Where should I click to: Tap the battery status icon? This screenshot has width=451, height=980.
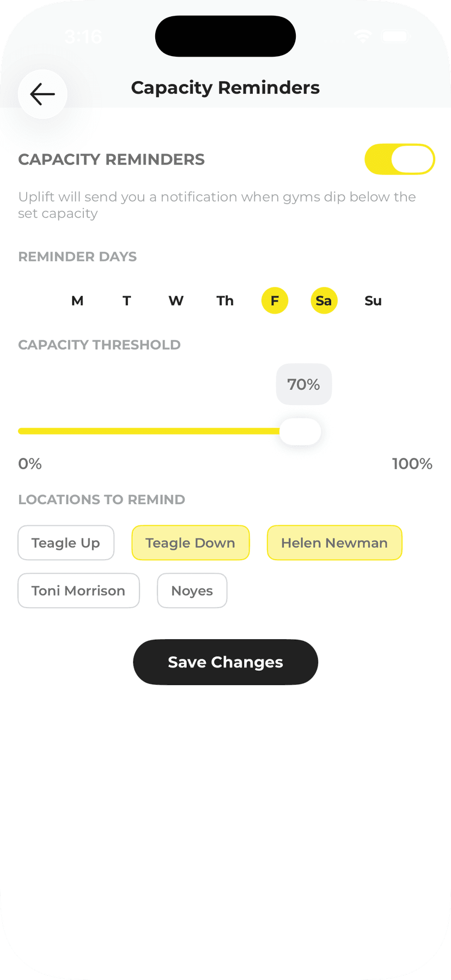tap(394, 36)
